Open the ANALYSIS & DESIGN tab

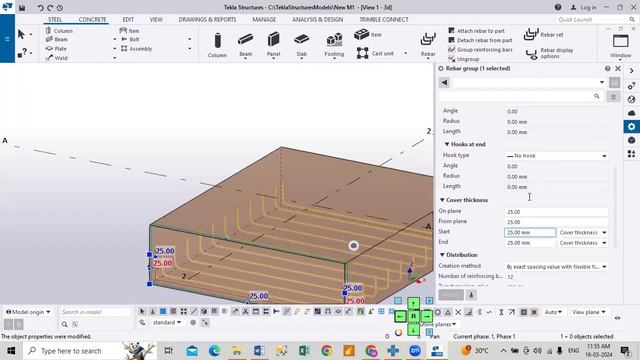click(317, 20)
